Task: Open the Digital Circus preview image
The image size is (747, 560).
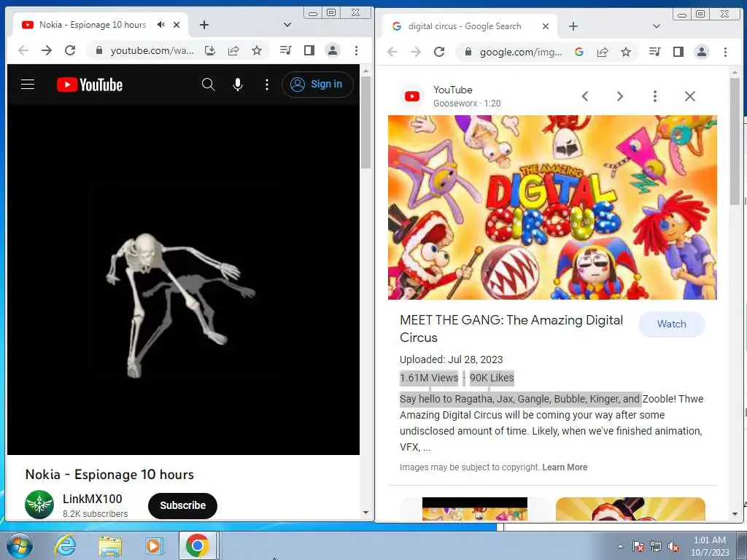Action: (x=552, y=207)
